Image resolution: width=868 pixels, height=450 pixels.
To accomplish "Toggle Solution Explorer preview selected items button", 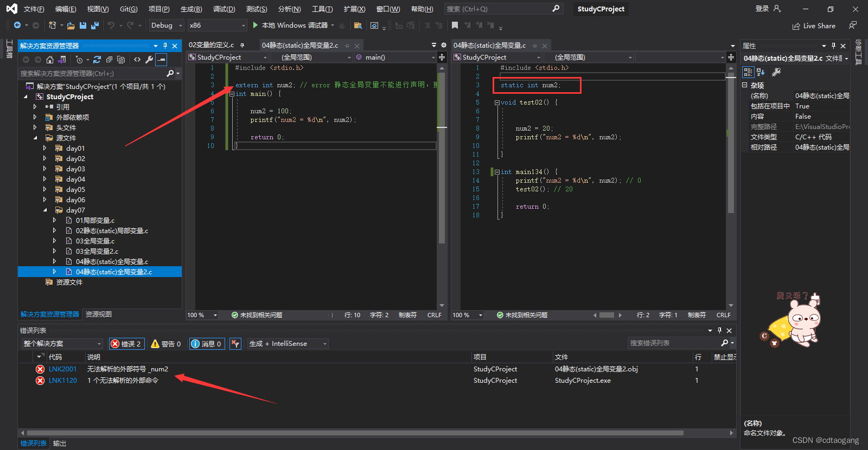I will click(x=161, y=60).
